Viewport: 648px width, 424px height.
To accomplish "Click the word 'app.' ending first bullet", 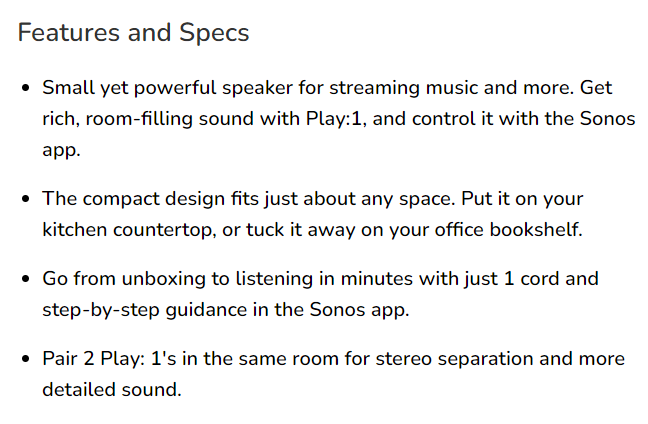I will click(x=61, y=151).
